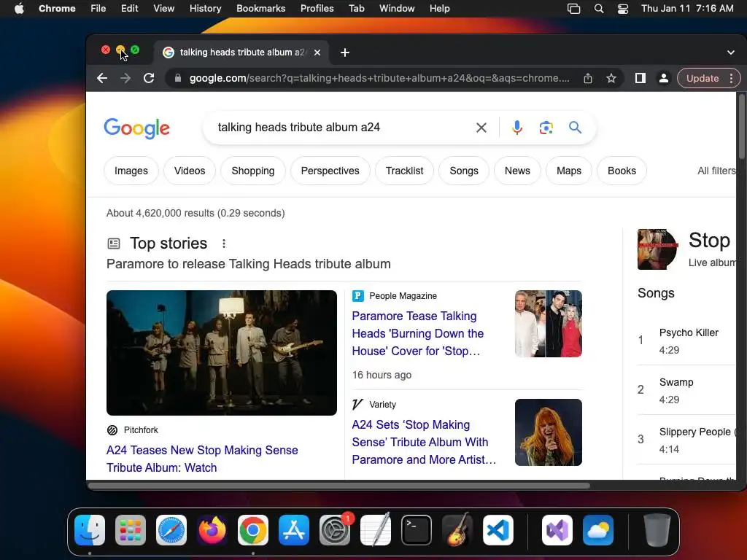Open A24 Teases New Stop Making Sense link
Viewport: 747px width, 560px height.
[x=202, y=459]
